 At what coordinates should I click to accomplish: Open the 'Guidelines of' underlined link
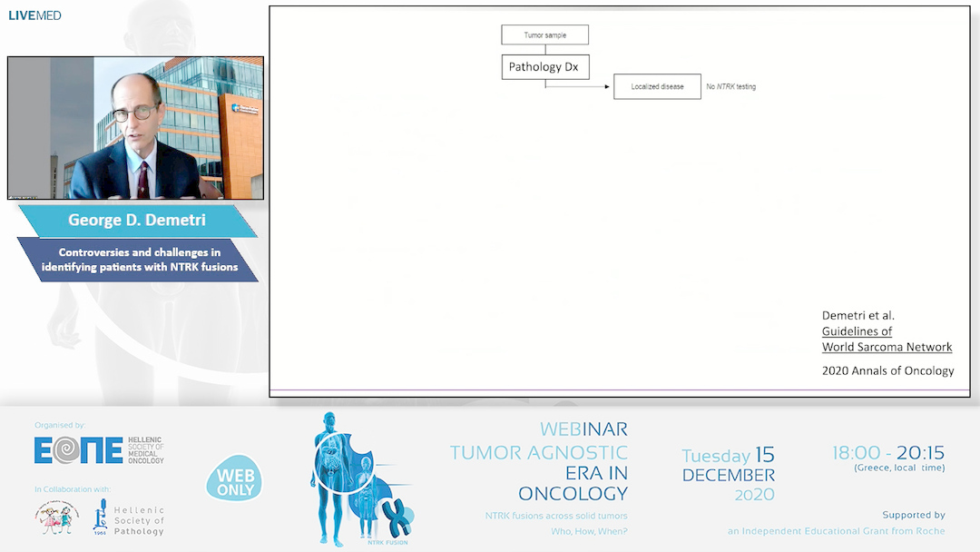pos(857,331)
